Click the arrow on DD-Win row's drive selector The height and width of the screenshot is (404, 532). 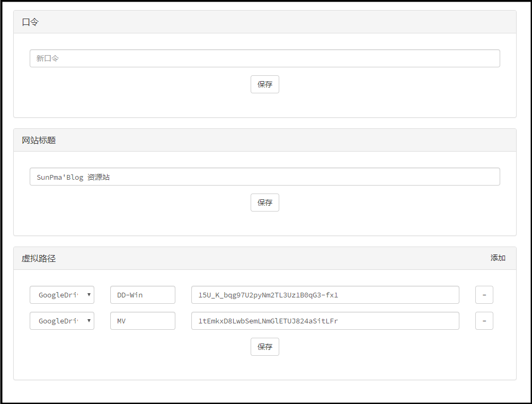pos(89,295)
